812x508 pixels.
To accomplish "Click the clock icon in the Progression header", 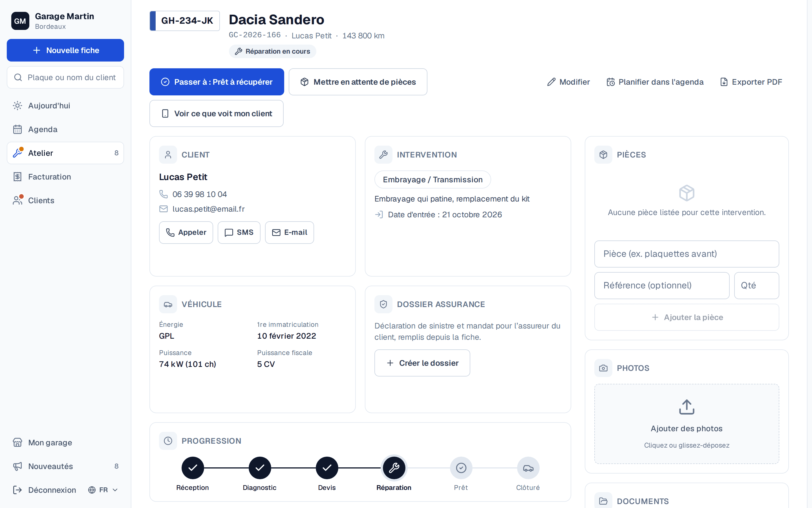I will 168,441.
